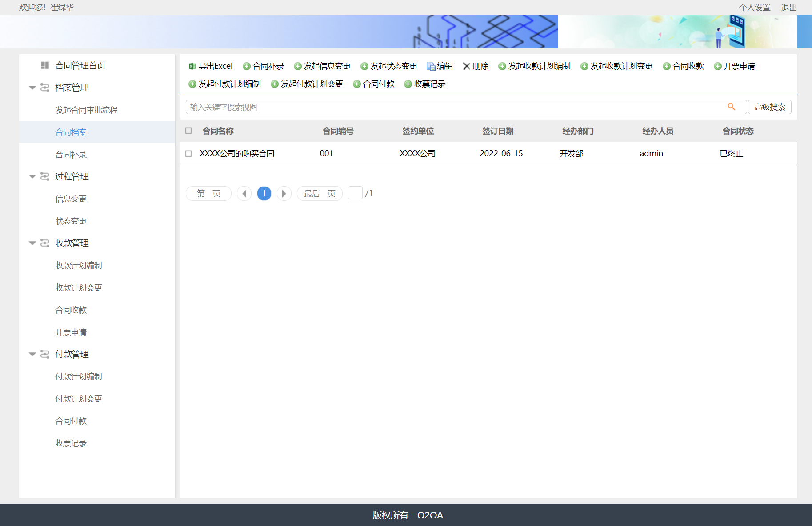The height and width of the screenshot is (526, 812).
Task: Click the 删除 delete X icon
Action: pyautogui.click(x=466, y=66)
